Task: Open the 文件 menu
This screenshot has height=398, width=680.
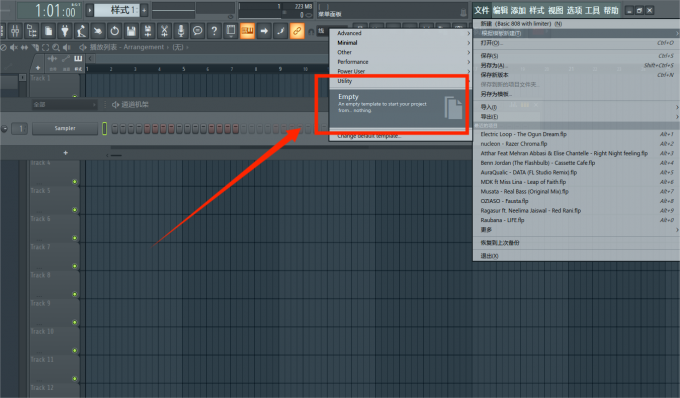Action: (x=481, y=10)
